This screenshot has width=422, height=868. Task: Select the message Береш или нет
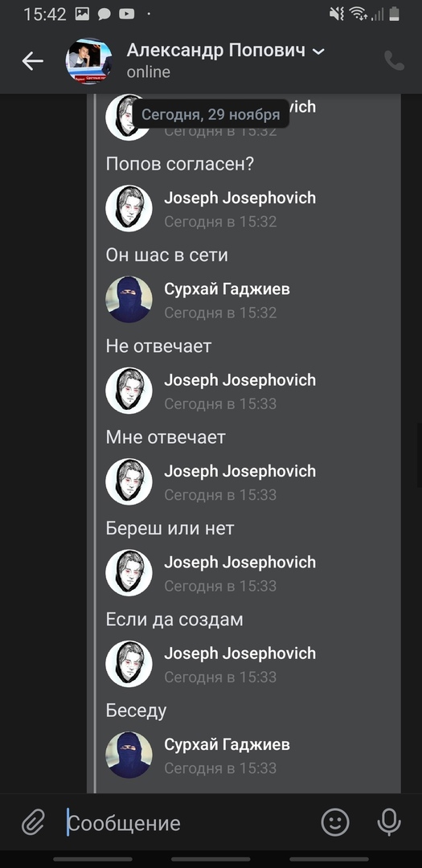point(170,528)
